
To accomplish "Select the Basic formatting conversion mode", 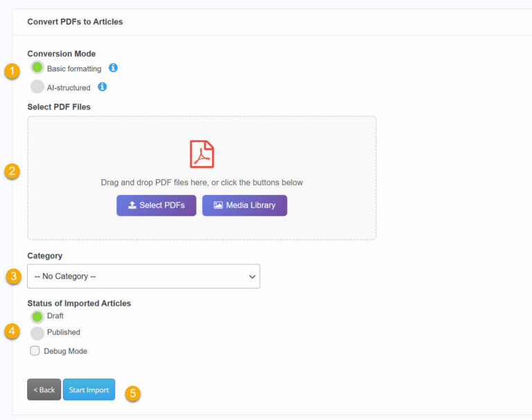I will point(37,68).
